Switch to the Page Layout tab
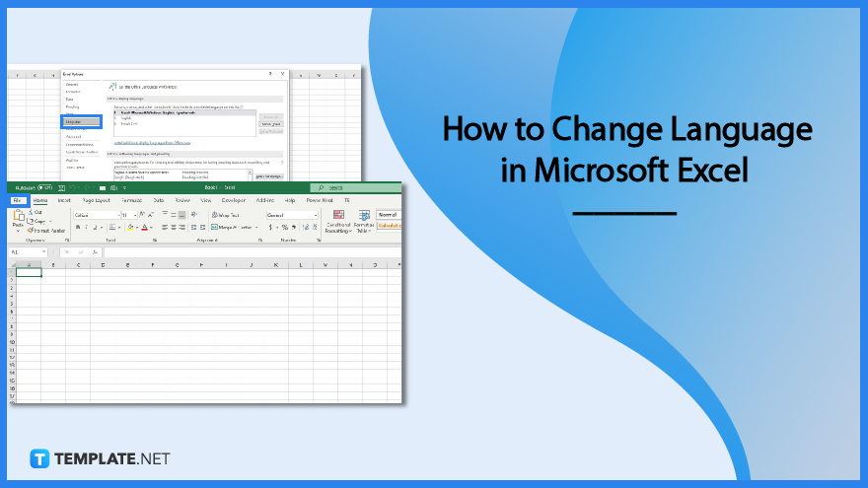 [x=97, y=200]
